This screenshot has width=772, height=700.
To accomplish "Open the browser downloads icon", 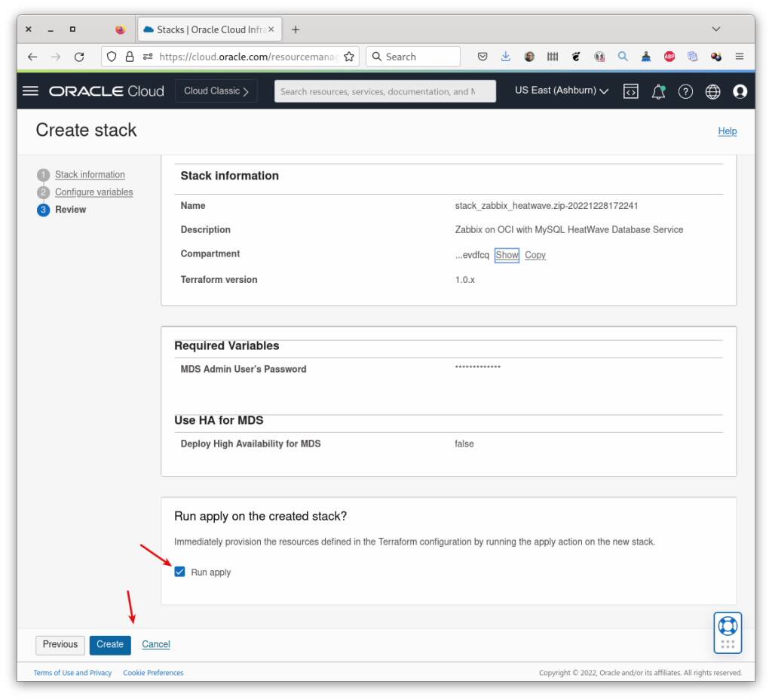I will (506, 57).
